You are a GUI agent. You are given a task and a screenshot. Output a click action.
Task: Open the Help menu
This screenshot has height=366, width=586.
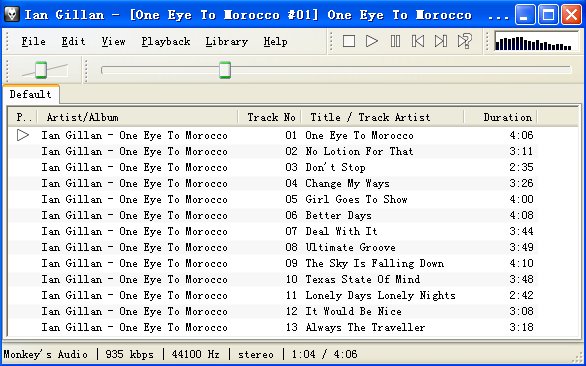[x=275, y=41]
